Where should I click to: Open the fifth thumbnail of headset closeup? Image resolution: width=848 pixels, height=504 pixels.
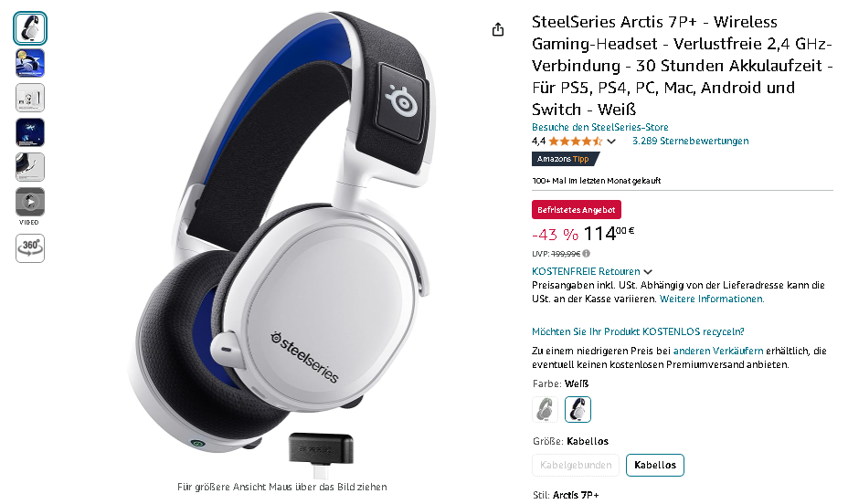pyautogui.click(x=30, y=167)
